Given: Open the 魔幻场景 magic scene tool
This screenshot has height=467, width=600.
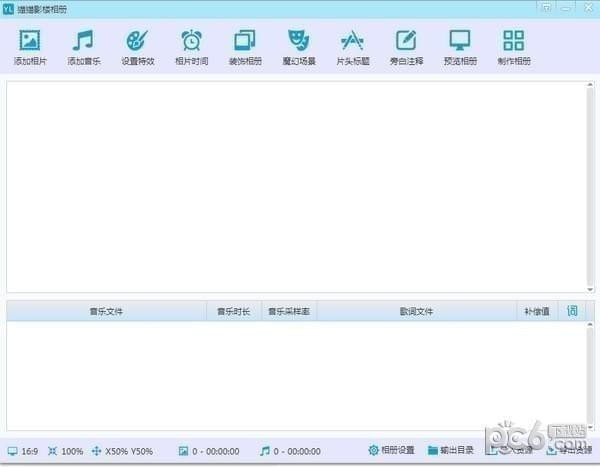Looking at the screenshot, I should pyautogui.click(x=299, y=47).
